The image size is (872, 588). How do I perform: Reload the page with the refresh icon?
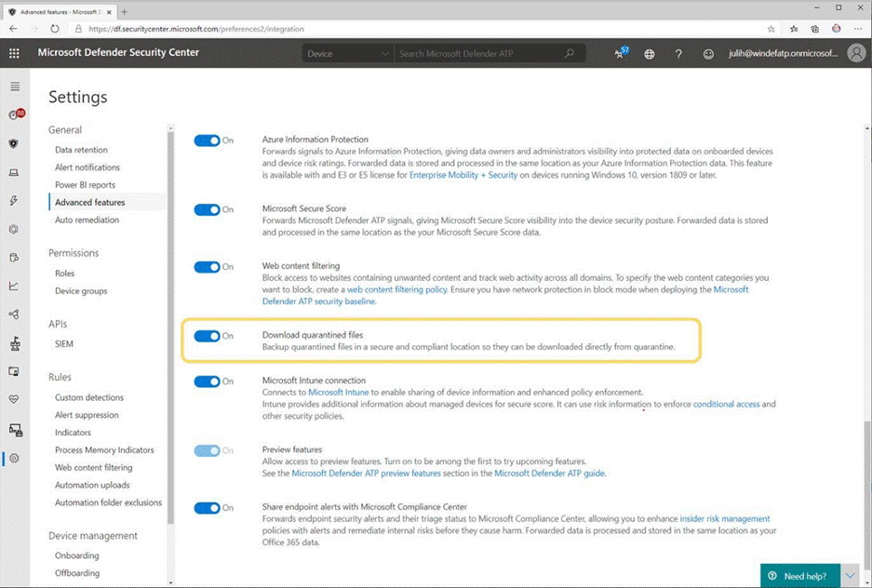coord(55,28)
